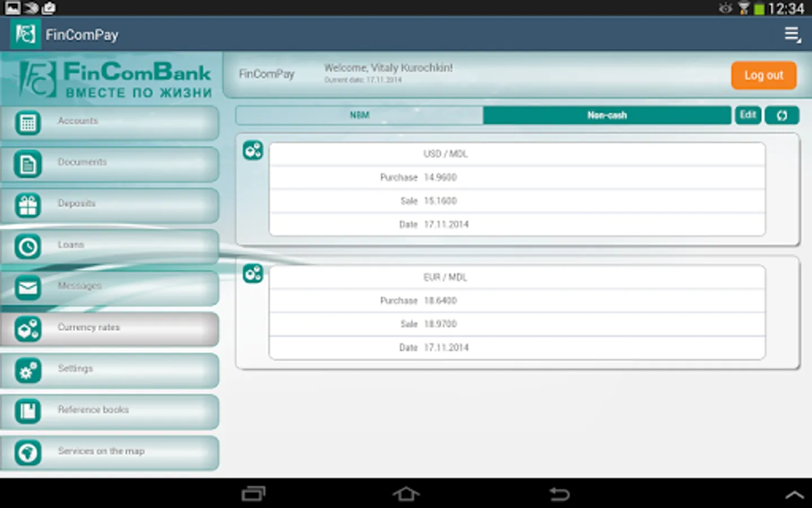This screenshot has height=508, width=812.
Task: Tap the status bar clock 12:34
Action: (x=786, y=8)
